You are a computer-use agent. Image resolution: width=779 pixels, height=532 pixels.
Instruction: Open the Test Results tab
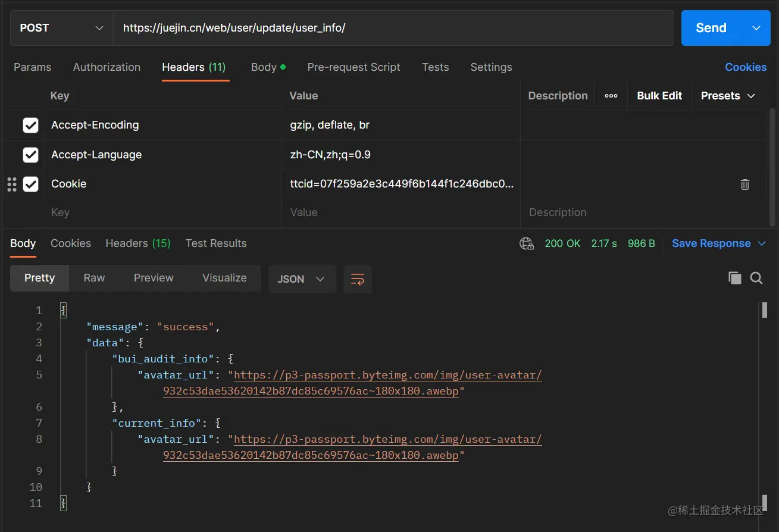tap(216, 243)
